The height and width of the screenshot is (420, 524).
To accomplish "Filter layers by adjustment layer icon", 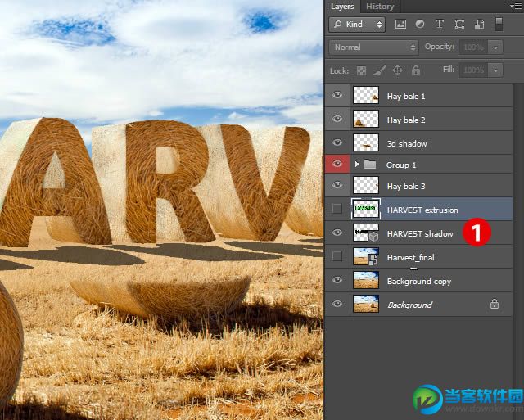I will point(420,24).
